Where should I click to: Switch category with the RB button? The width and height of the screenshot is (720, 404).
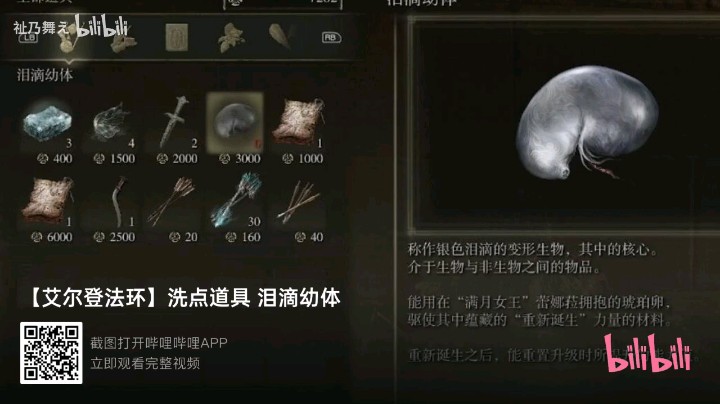[331, 38]
